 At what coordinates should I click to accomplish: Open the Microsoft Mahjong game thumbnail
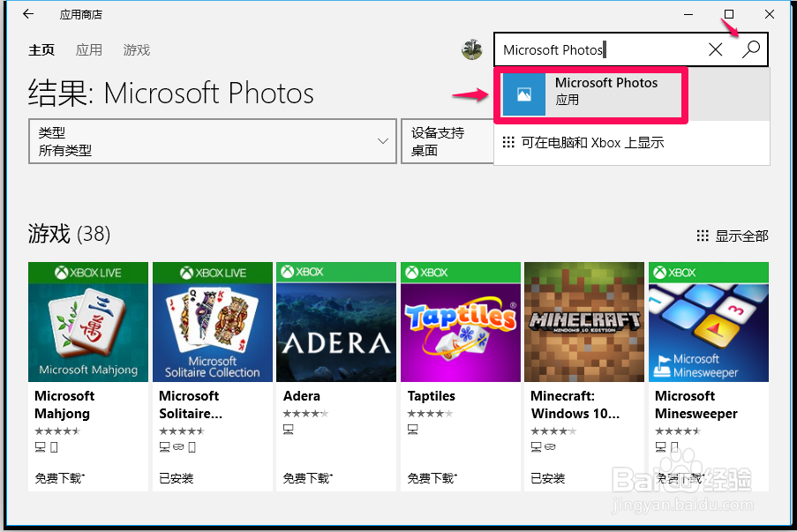(88, 322)
